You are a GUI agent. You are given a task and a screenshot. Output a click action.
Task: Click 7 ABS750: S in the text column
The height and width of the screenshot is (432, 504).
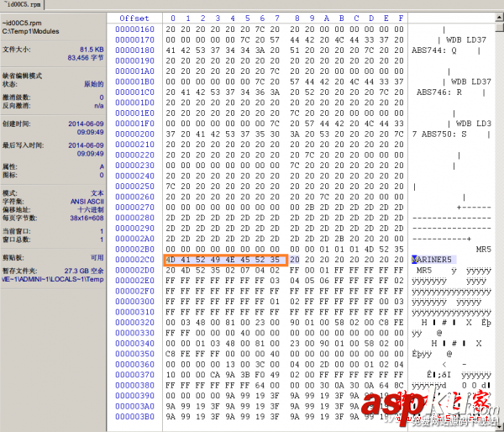[x=439, y=134]
